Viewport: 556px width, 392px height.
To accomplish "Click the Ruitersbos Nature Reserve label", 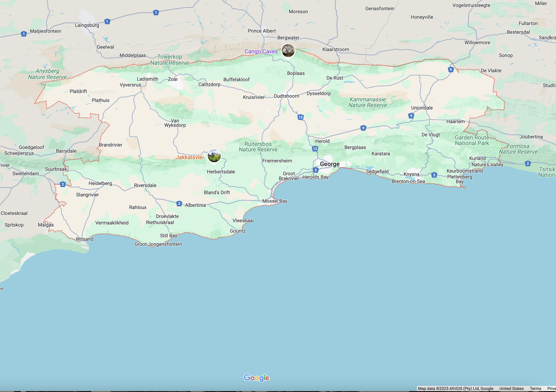I will (258, 147).
